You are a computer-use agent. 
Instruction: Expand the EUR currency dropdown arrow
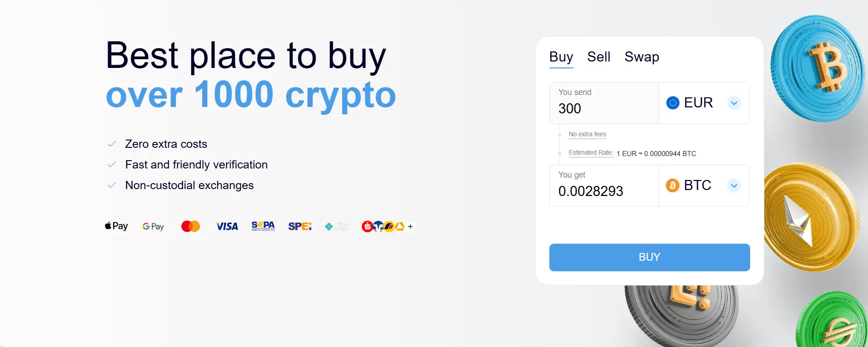point(734,103)
